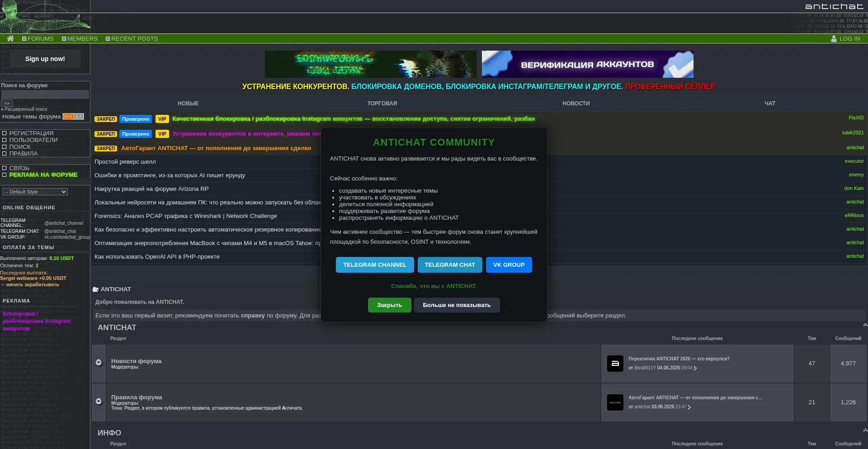Image resolution: width=868 pixels, height=449 pixels.
Task: Open Расширенный поиск link
Action: coord(26,109)
